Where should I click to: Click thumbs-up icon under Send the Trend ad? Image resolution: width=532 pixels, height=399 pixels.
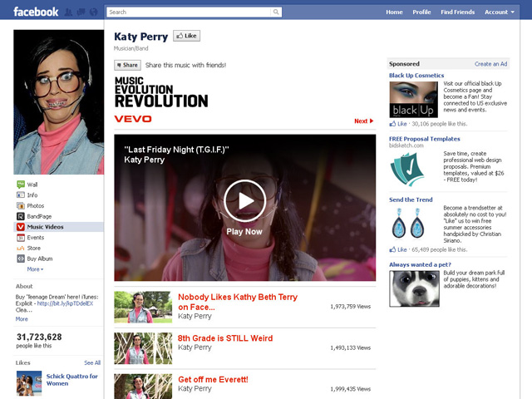point(392,249)
